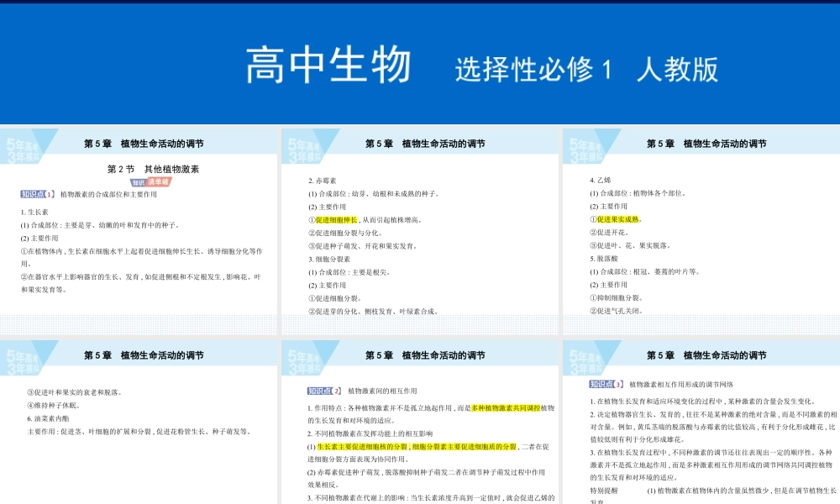Click the 选择性必修 1 subtitle text

click(533, 70)
